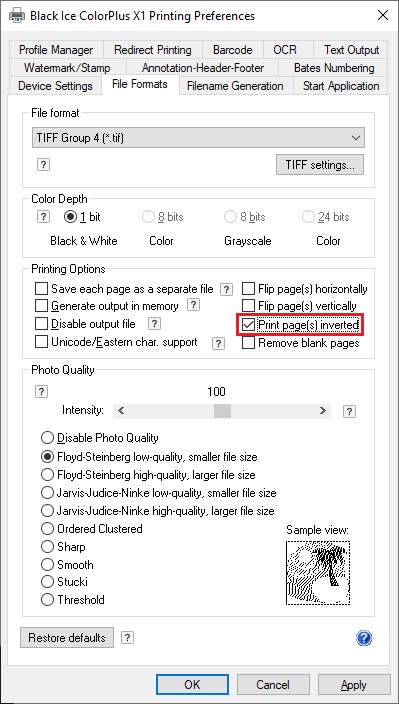Screen dimensions: 399x704
Task: Uncheck Print page(s) inverted
Action: tap(248, 325)
